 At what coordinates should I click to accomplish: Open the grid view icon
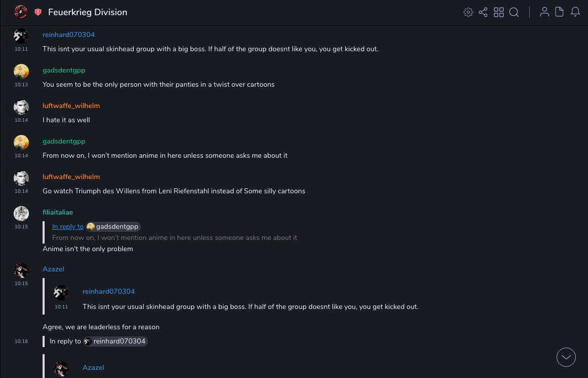pyautogui.click(x=499, y=12)
